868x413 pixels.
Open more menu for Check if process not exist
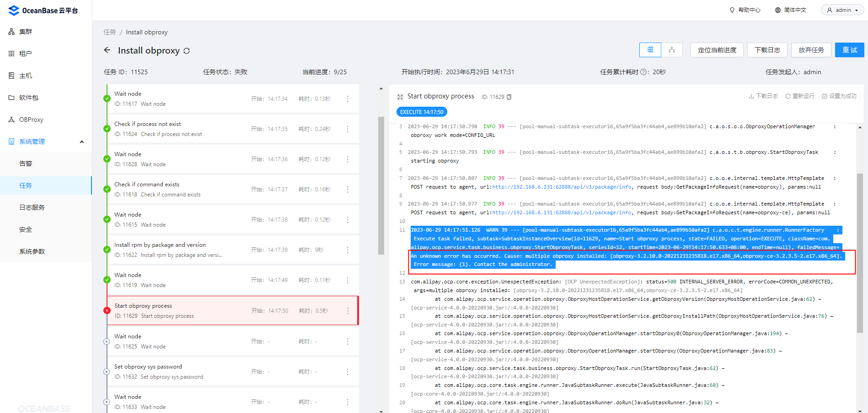click(x=348, y=129)
